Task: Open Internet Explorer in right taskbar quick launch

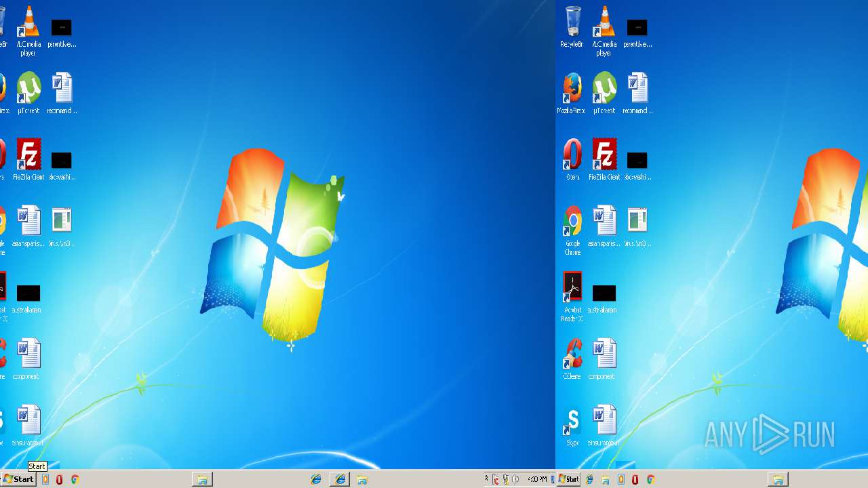Action: pos(589,479)
